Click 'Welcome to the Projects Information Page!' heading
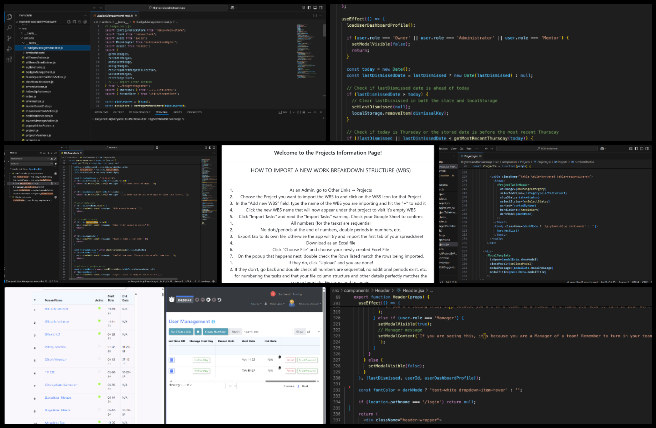 point(328,153)
